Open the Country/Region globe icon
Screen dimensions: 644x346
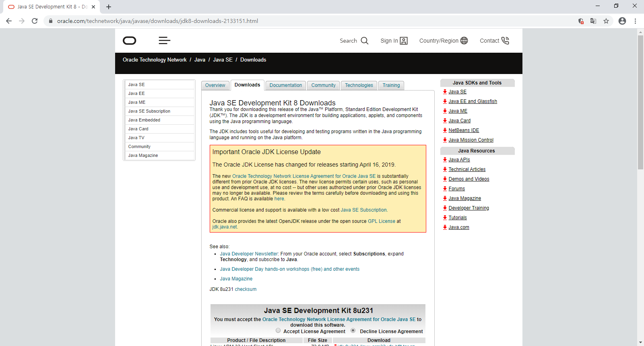click(x=464, y=41)
